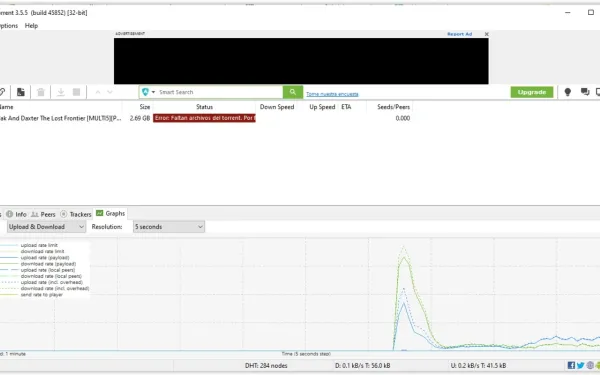
Task: Sort by the Size column header
Action: point(145,107)
